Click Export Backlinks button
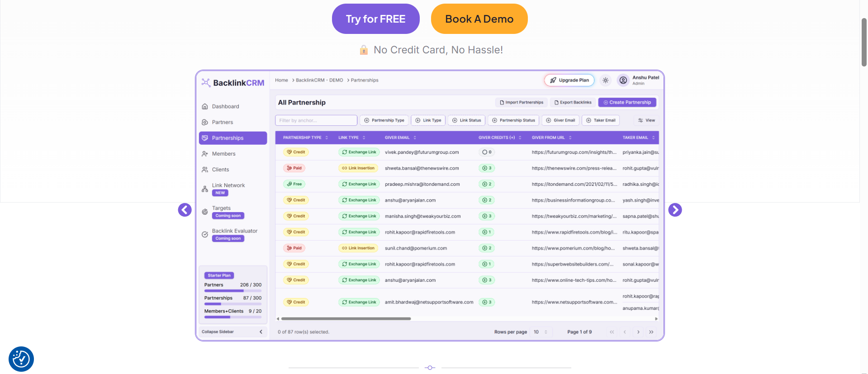868x374 pixels. [x=573, y=102]
